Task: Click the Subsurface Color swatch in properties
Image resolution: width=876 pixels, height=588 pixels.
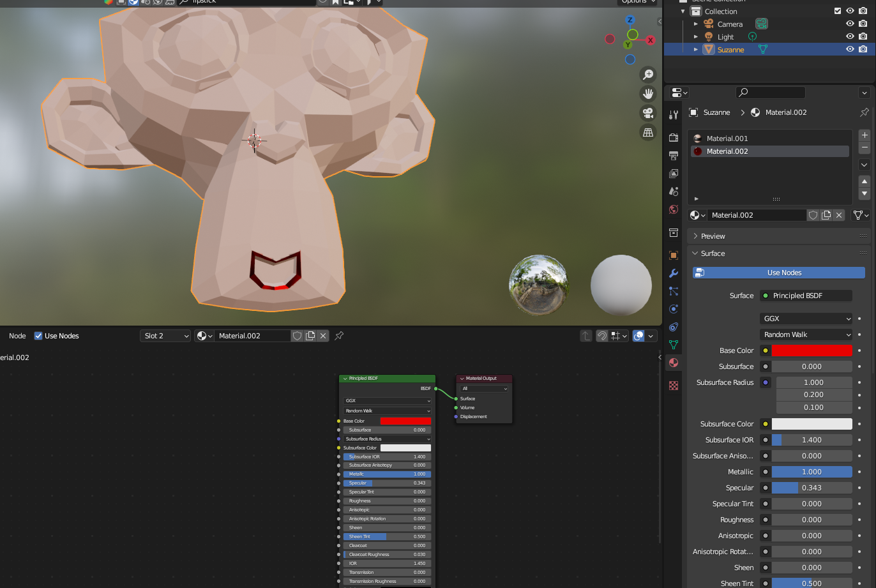Action: [812, 424]
